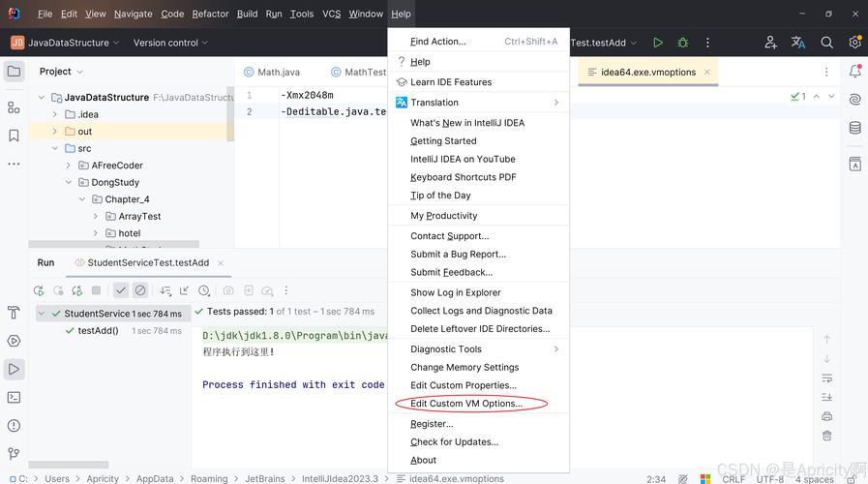Viewport: 868px width, 484px height.
Task: Select the testAdd() test result row
Action: (x=98, y=331)
